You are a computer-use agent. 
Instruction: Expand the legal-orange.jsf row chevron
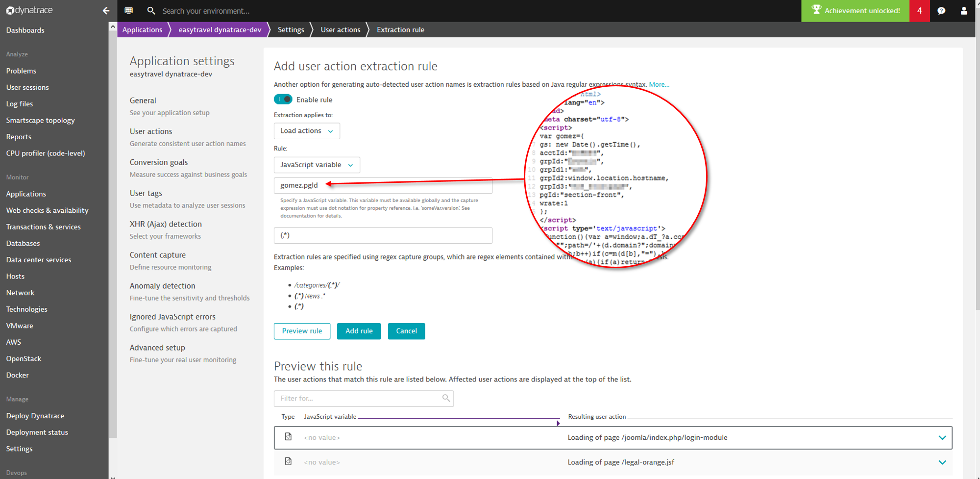click(942, 462)
